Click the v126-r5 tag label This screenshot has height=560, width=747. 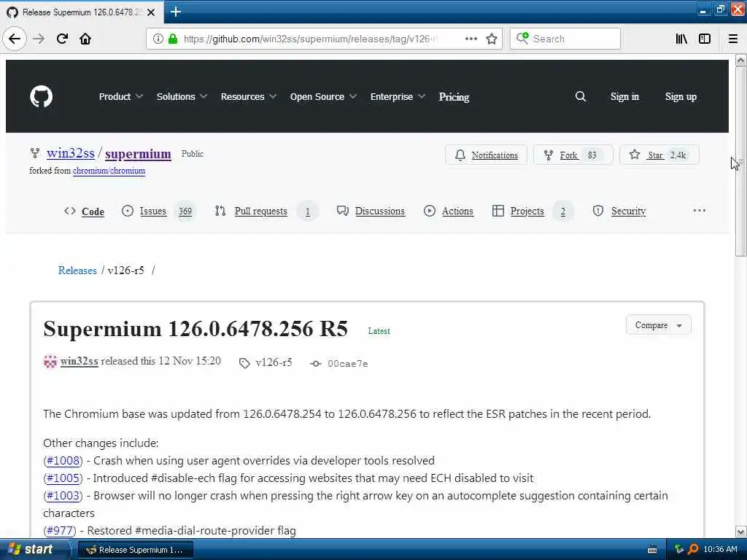click(274, 363)
